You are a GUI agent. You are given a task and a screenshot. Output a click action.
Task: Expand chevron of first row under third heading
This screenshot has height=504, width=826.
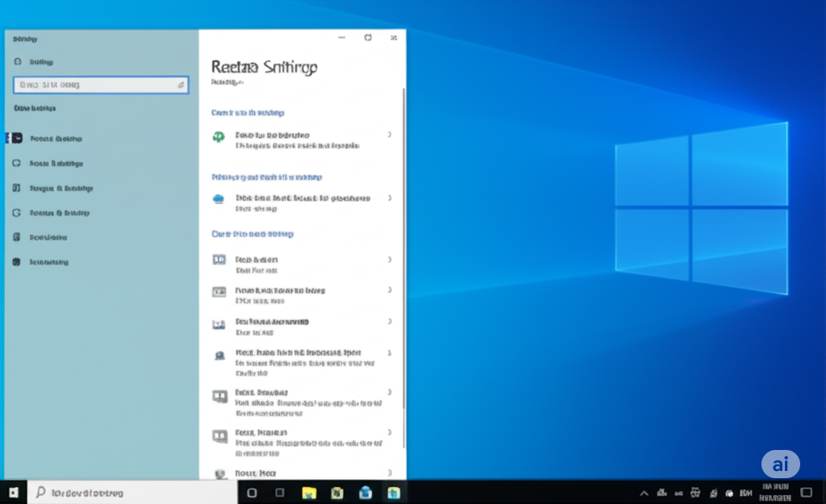[390, 260]
